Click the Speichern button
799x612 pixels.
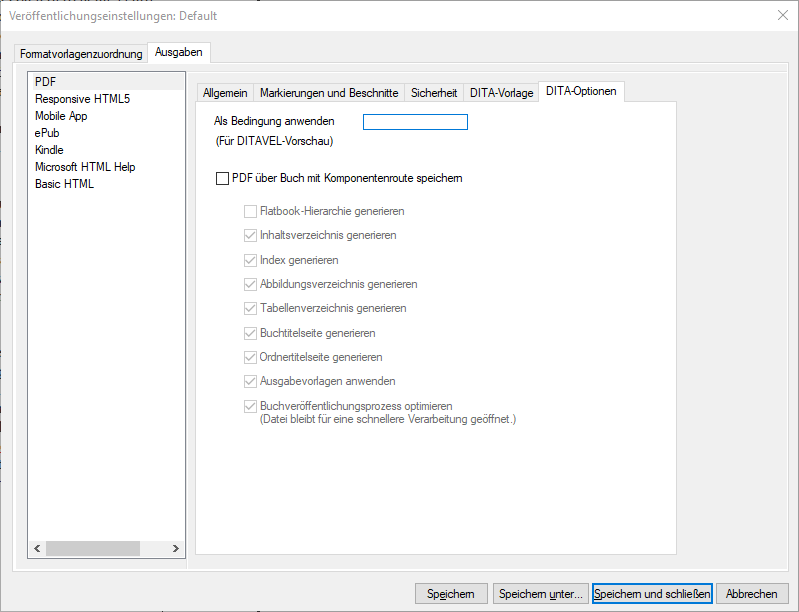pyautogui.click(x=450, y=594)
